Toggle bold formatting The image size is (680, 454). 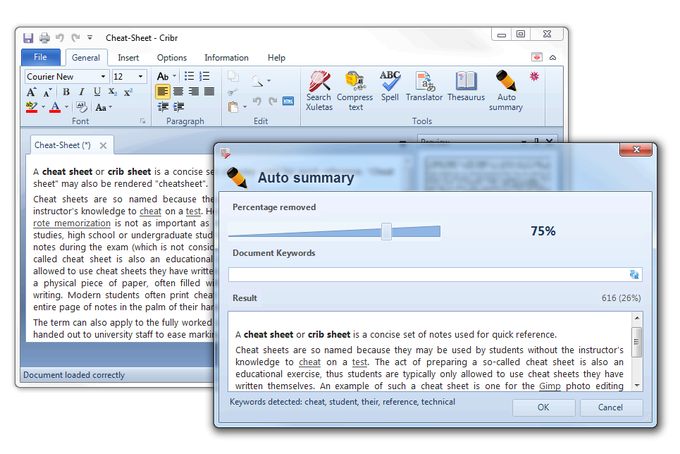coord(66,92)
